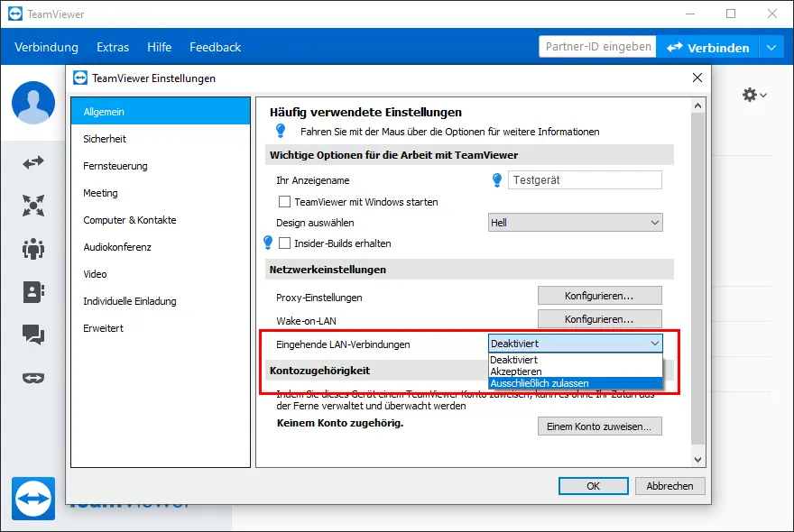
Task: Enable TeamViewer mit Windows starten checkbox
Action: [x=284, y=202]
